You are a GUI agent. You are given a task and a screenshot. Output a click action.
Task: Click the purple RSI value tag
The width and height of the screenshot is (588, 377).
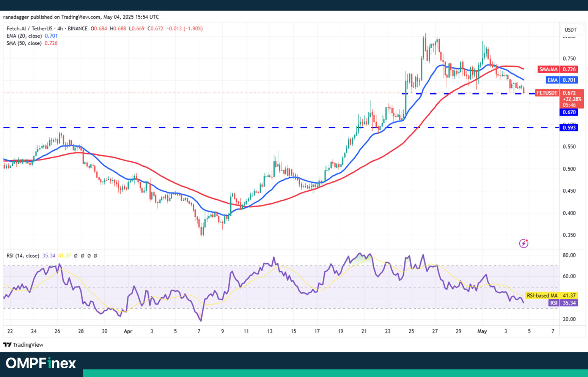point(563,303)
